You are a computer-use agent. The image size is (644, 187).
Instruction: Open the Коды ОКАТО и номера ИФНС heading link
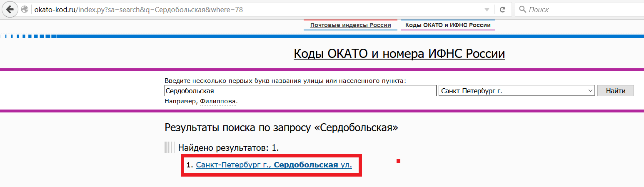point(399,54)
